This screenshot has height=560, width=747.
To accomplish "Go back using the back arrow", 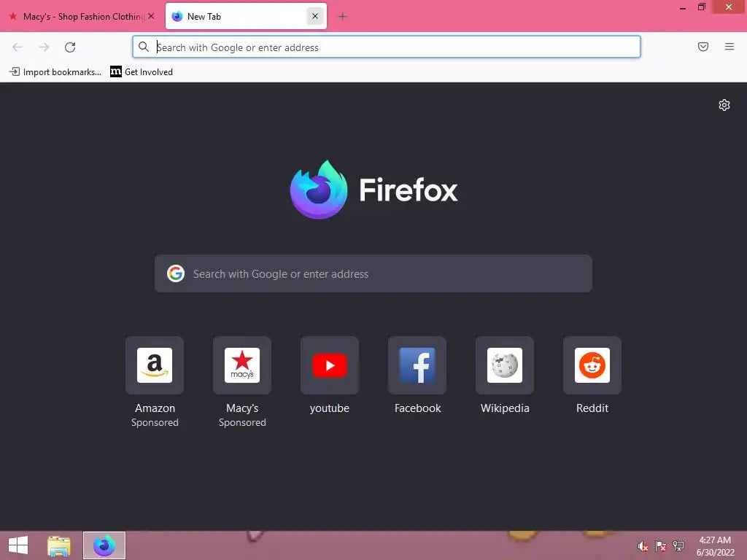I will point(18,47).
